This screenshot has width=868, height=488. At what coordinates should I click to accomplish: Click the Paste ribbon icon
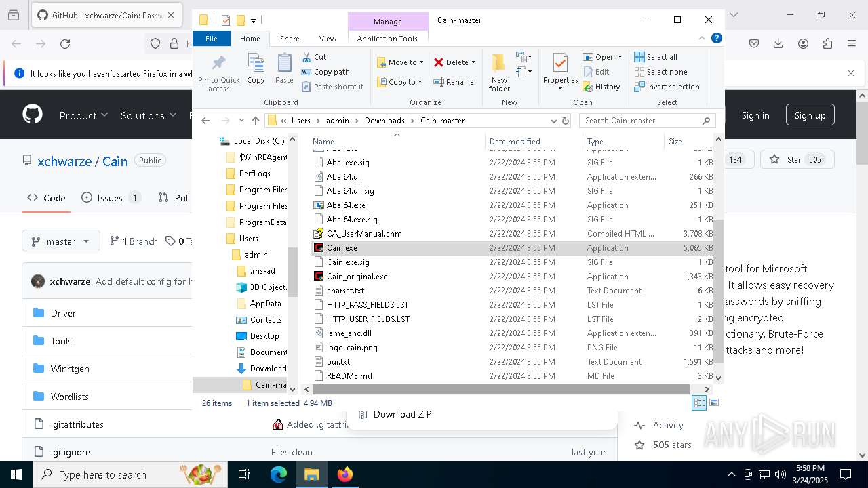click(x=284, y=69)
